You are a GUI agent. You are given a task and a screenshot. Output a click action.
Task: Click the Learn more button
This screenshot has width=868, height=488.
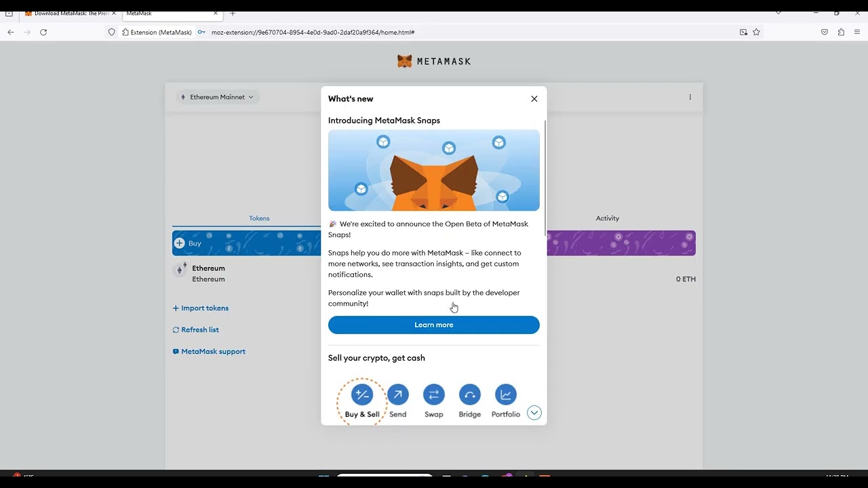434,325
